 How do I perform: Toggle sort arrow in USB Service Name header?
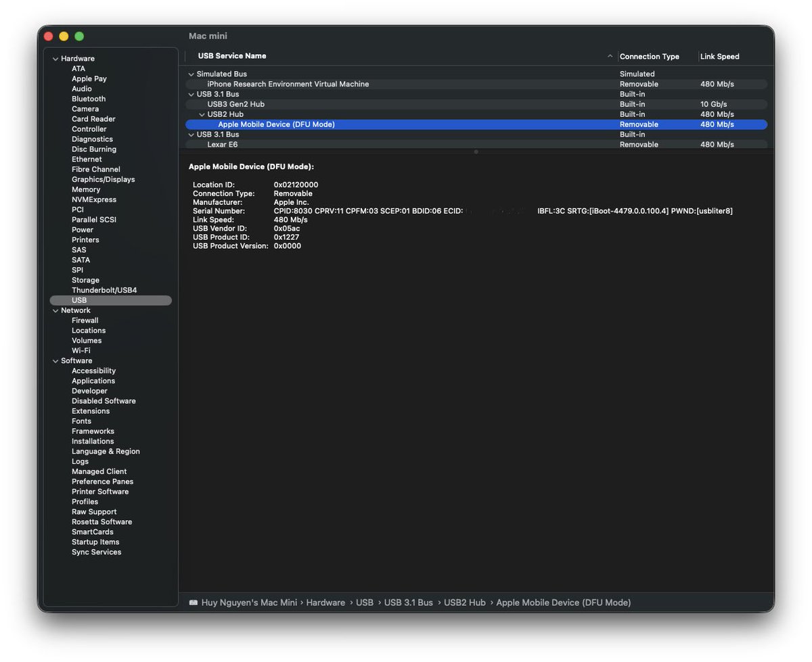coord(610,56)
